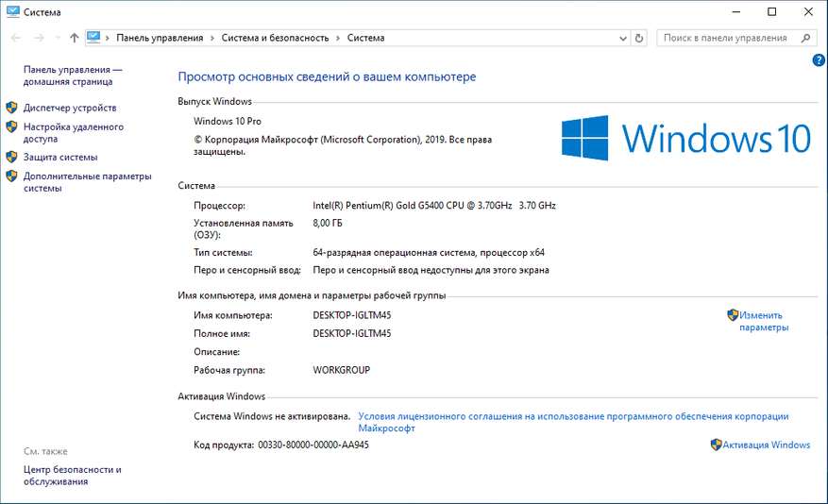This screenshot has height=504, width=828.
Task: Open the address bar history dropdown chevron
Action: tap(623, 38)
